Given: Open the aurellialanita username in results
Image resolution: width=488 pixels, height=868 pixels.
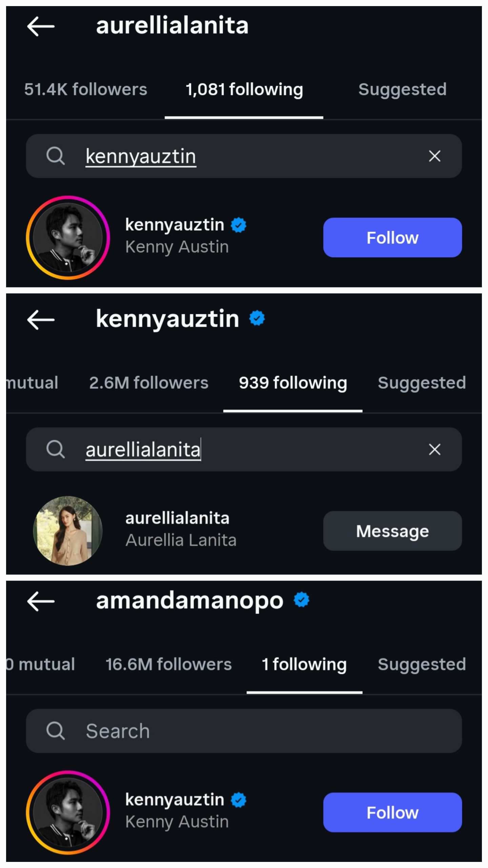Looking at the screenshot, I should pos(177,518).
